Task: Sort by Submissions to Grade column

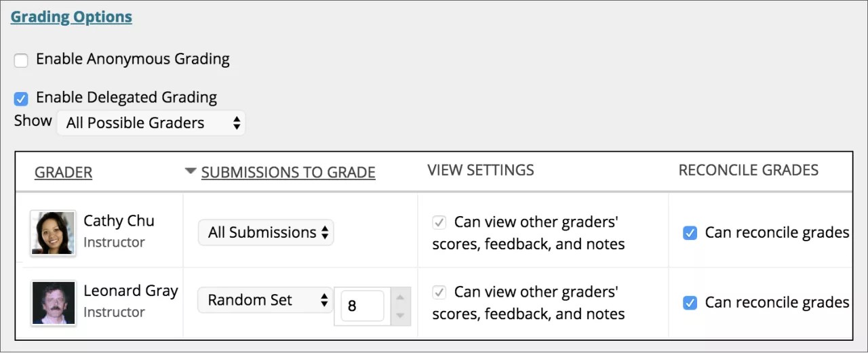Action: click(288, 173)
